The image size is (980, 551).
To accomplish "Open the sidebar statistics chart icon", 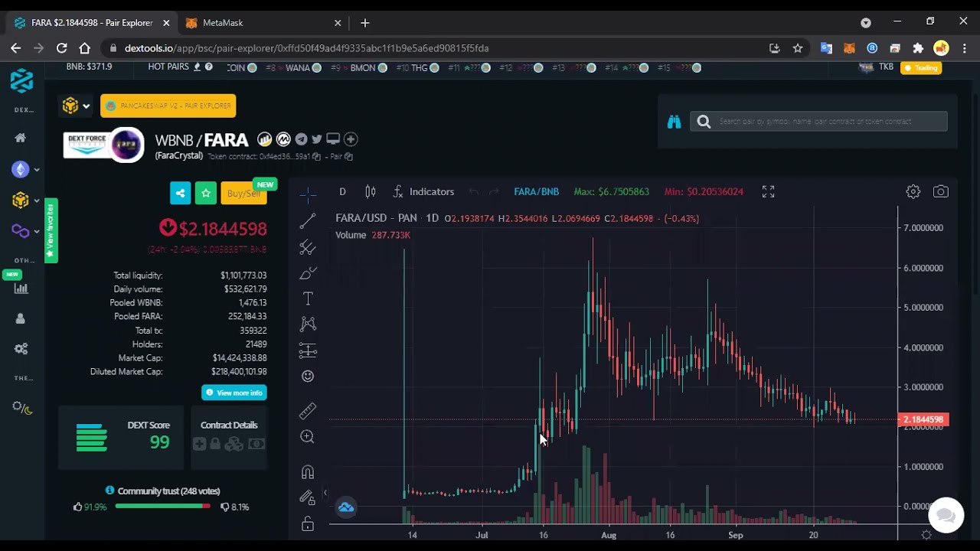I will 21,289.
